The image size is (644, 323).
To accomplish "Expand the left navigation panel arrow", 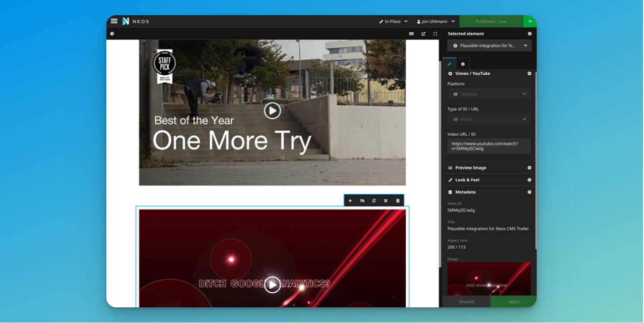I will tap(112, 34).
